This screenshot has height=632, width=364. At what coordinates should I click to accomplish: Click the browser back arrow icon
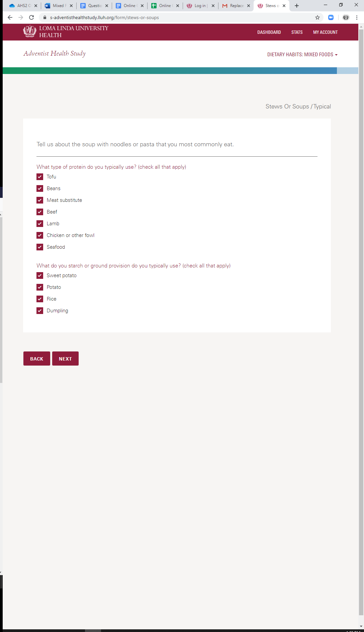tap(10, 17)
